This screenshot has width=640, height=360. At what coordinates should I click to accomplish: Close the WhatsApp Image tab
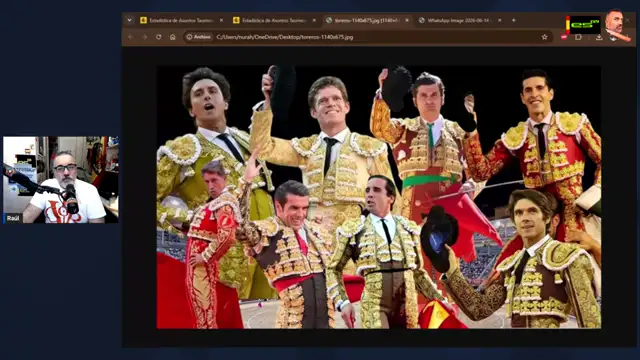pos(500,20)
